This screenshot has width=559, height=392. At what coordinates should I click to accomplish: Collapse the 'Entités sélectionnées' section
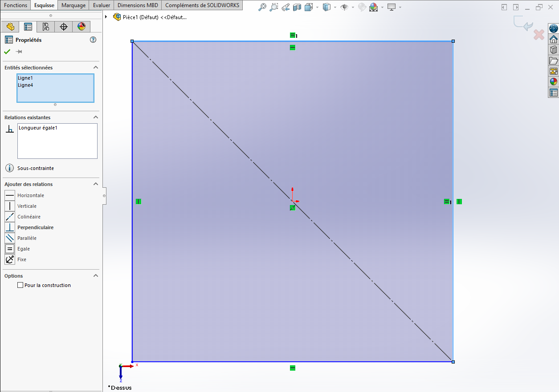[95, 68]
